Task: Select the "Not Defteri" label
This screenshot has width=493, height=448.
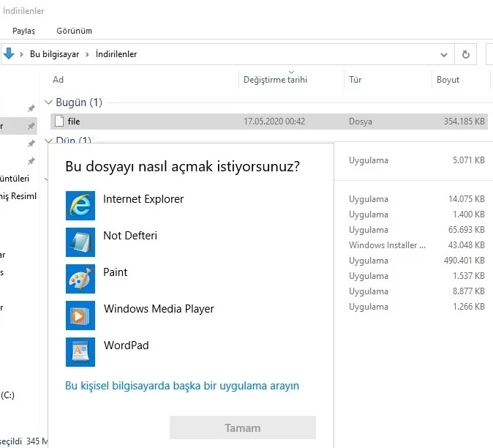Action: pos(130,235)
